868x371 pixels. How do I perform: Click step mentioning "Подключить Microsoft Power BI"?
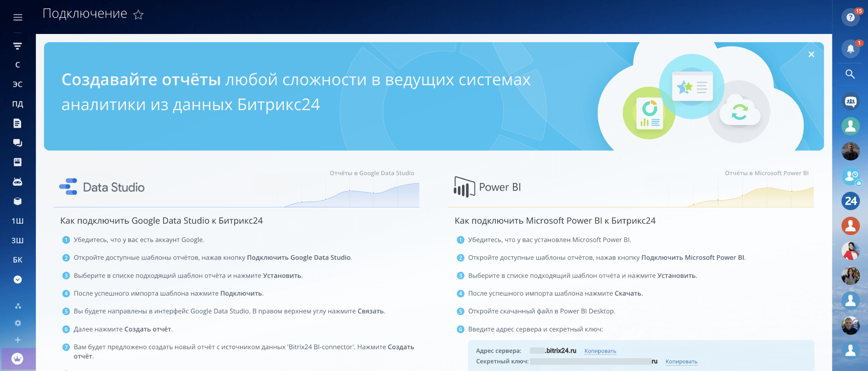[x=607, y=258]
